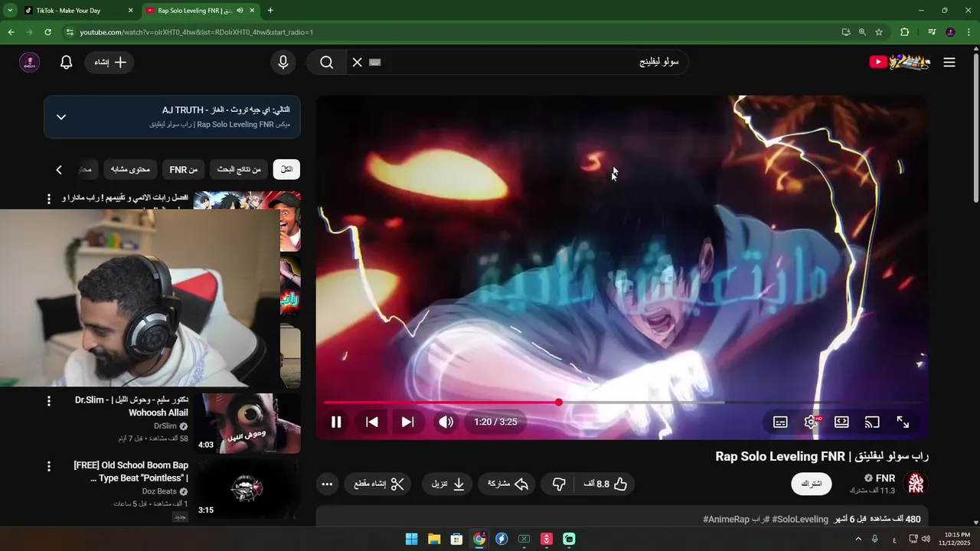Select الكل filter chip
This screenshot has width=980, height=551.
click(286, 169)
